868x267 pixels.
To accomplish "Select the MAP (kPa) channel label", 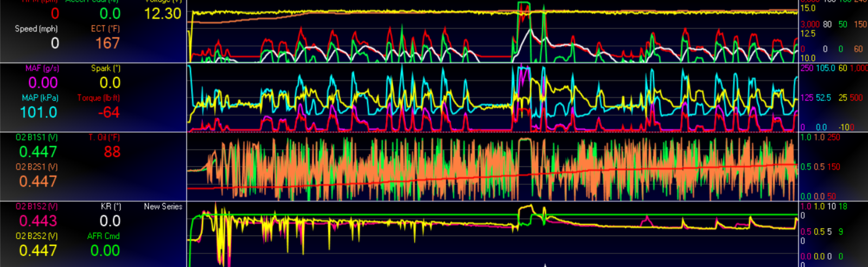I will click(40, 98).
